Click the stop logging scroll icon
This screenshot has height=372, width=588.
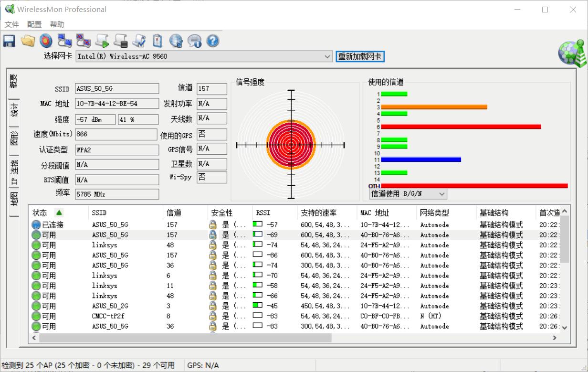(120, 41)
